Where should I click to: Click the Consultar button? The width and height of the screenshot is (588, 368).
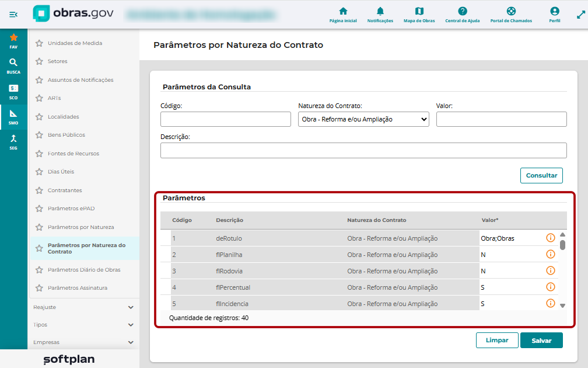541,175
